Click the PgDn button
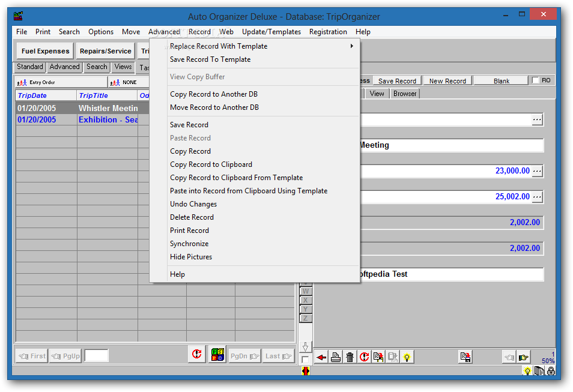573x392 pixels. [245, 356]
